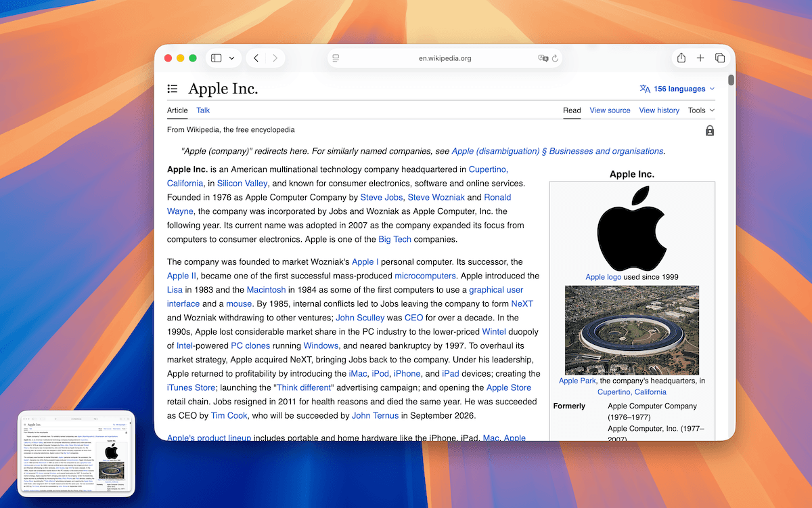Open the Apple Park caption link
812x508 pixels.
pos(578,381)
